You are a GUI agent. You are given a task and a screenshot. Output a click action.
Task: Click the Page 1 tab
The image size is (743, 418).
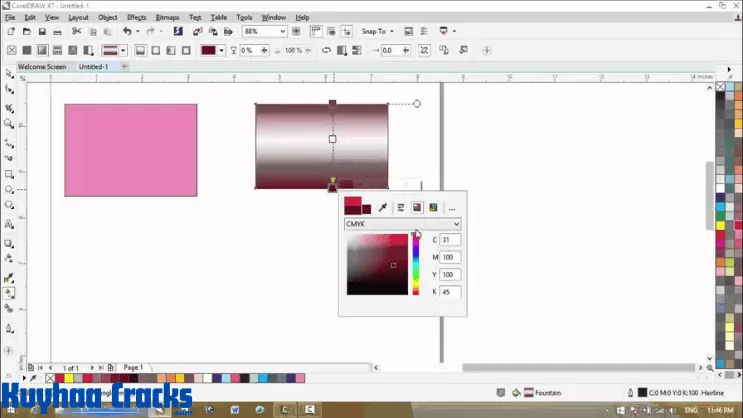[x=133, y=368]
